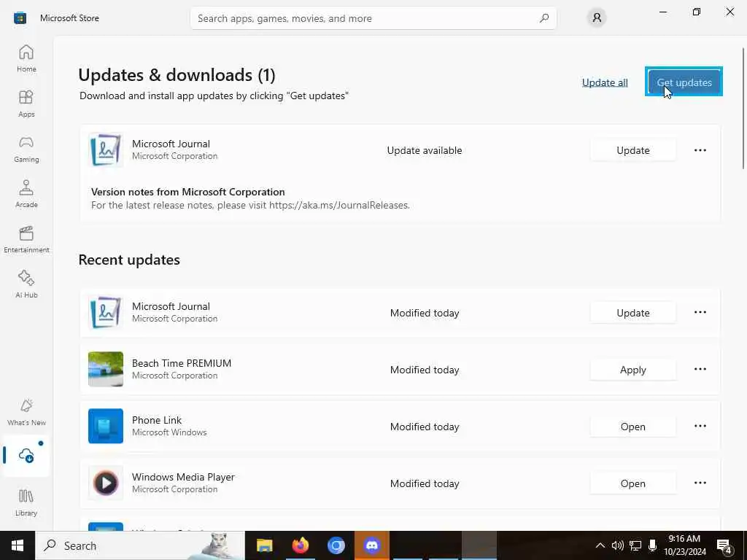Click the volume speaker tray icon
Viewport: 747px width, 560px height.
pos(617,545)
